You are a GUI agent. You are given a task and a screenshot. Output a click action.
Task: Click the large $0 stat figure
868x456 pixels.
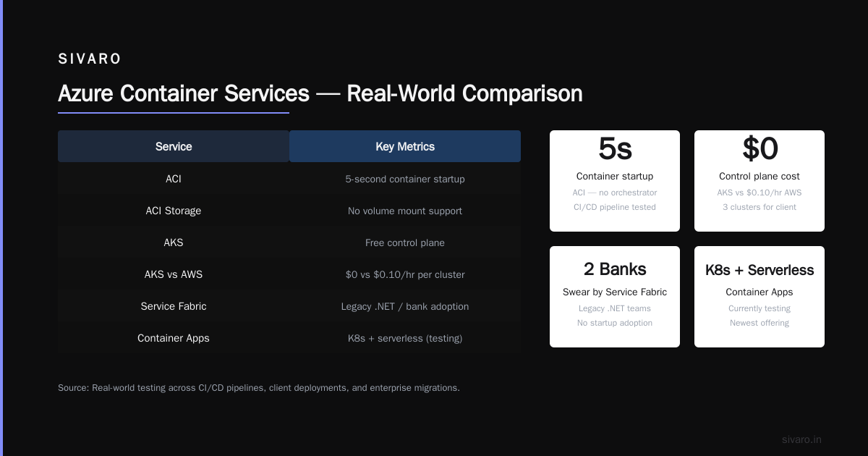tap(759, 148)
